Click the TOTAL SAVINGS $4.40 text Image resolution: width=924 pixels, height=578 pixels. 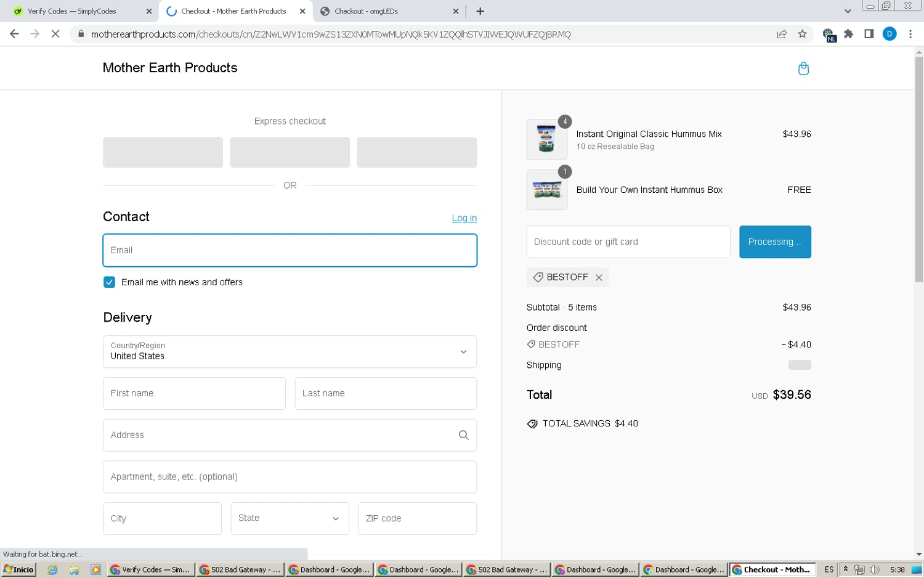coord(590,424)
